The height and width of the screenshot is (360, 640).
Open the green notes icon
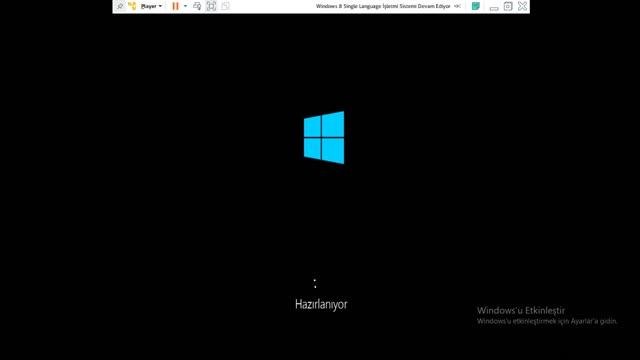click(x=476, y=6)
